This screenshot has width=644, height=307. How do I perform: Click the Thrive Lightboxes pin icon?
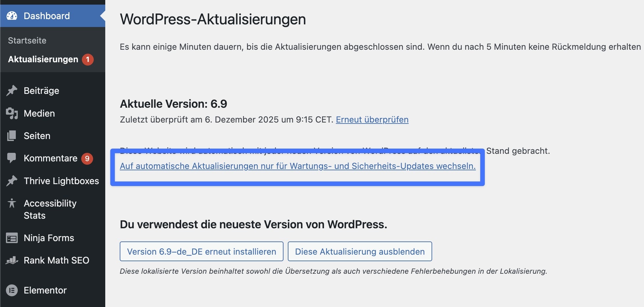[x=12, y=181]
